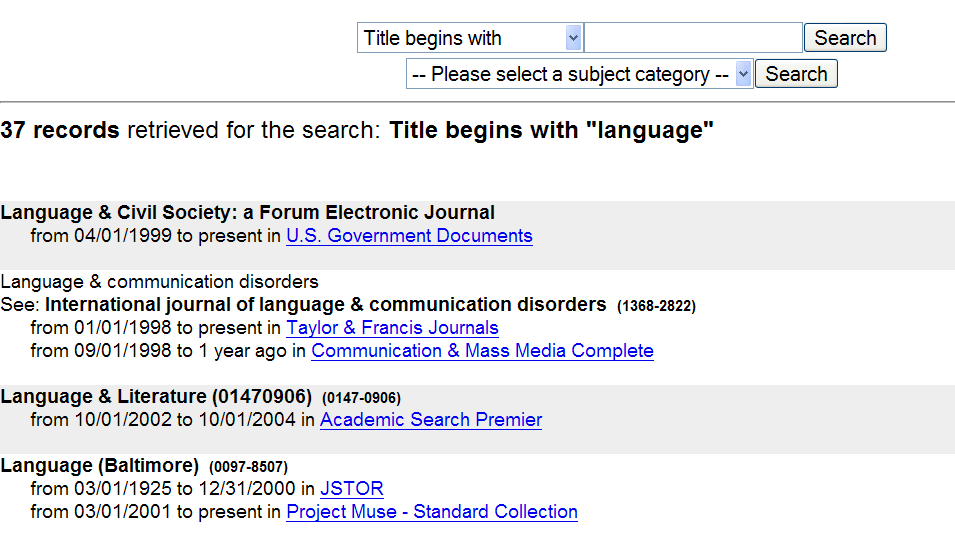
Task: Open the "Title begins with" dropdown
Action: [469, 38]
